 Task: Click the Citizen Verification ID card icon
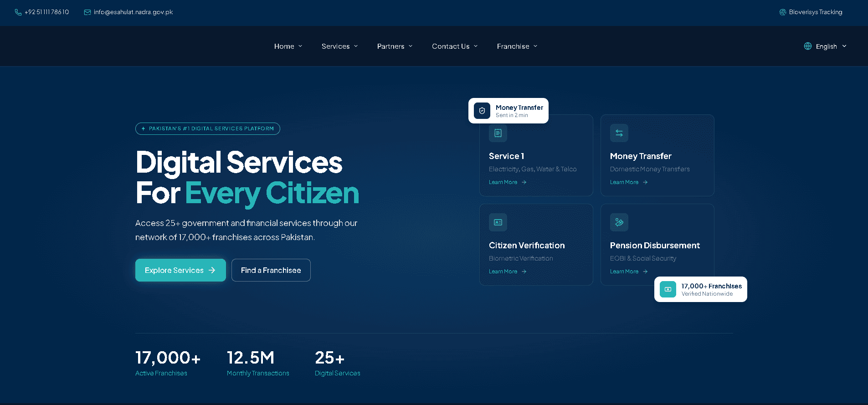498,222
